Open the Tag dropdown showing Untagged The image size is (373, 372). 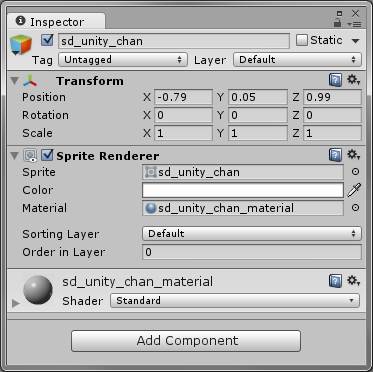[123, 60]
